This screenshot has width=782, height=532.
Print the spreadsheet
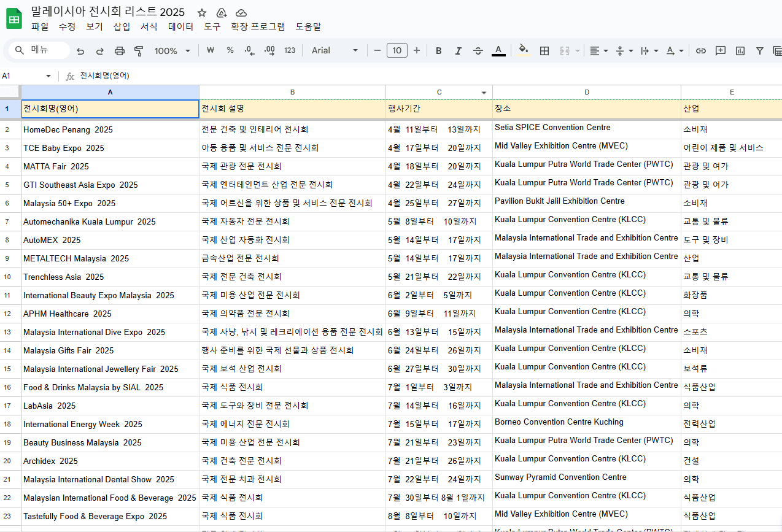coord(120,51)
